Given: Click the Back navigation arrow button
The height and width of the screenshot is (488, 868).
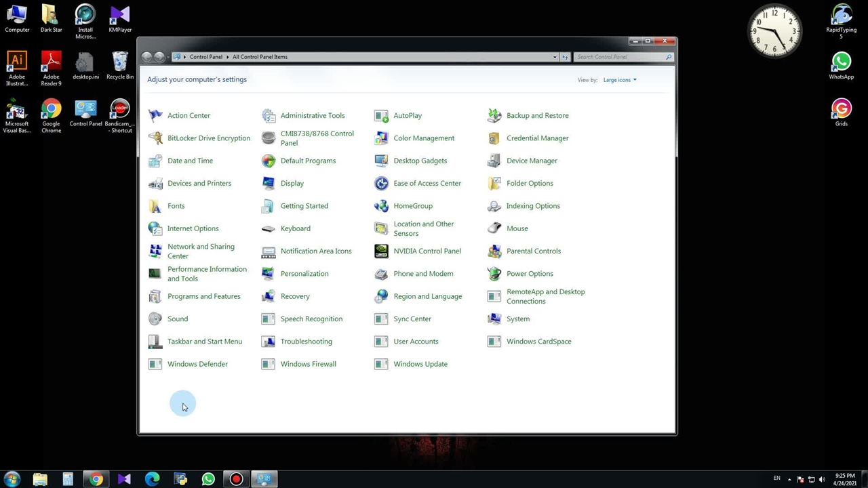Looking at the screenshot, I should 147,57.
